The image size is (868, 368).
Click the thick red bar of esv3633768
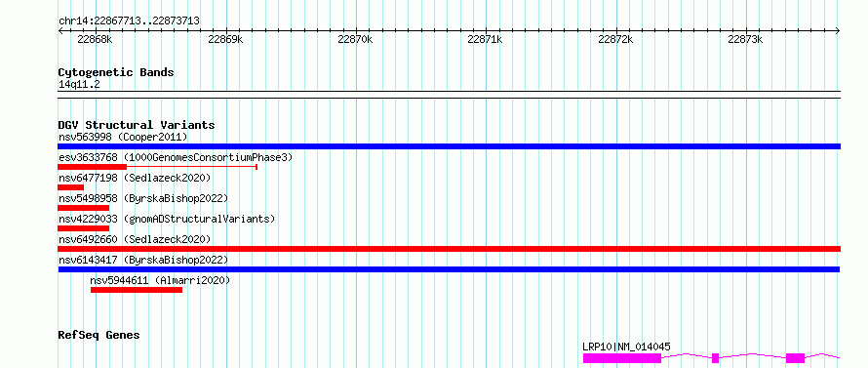tap(92, 167)
